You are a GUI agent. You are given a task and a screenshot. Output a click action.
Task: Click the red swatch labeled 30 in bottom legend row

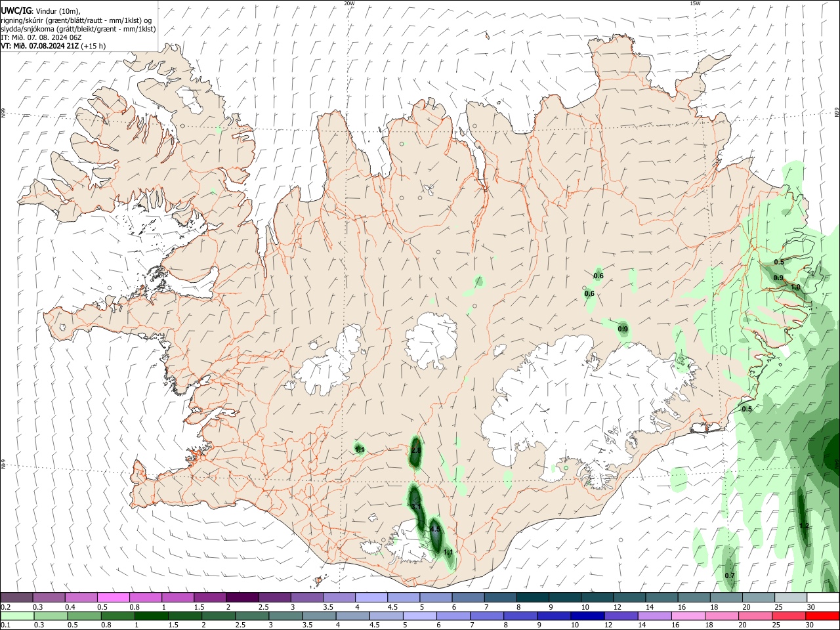tap(822, 616)
